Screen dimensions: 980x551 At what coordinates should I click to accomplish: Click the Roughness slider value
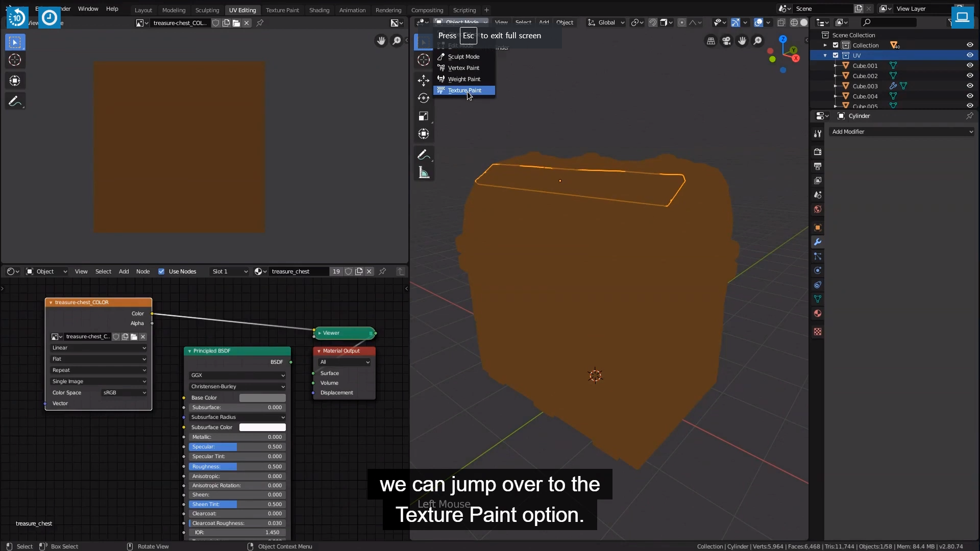pos(237,466)
